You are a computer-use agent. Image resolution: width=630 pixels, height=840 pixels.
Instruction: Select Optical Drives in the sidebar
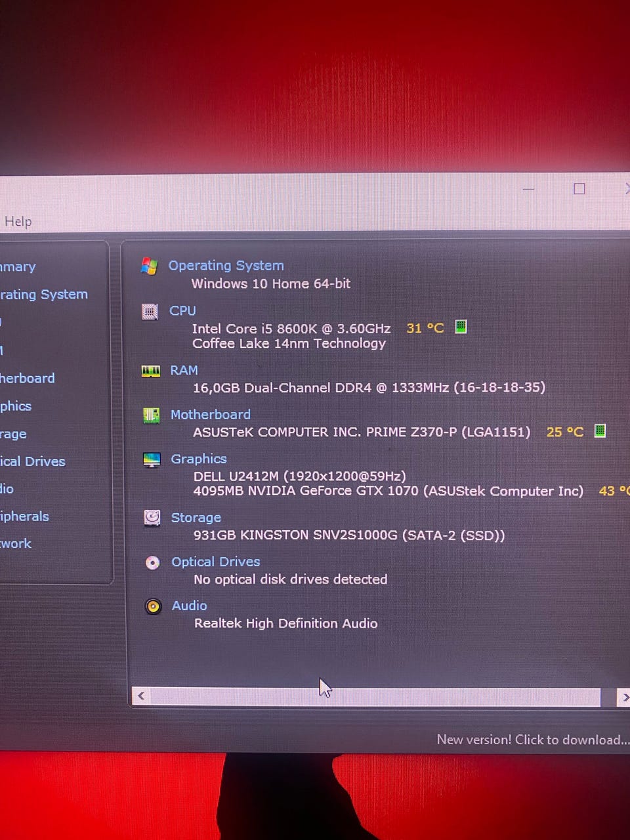32,461
